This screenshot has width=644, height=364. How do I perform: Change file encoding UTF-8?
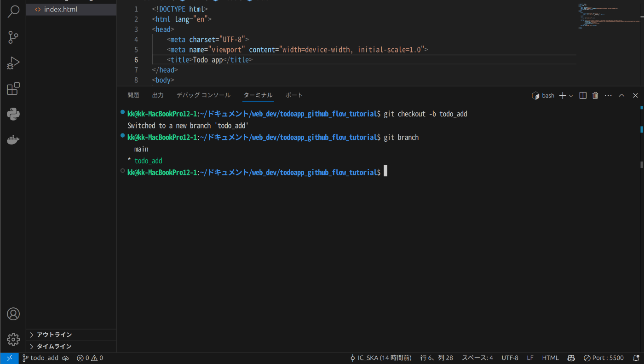(x=510, y=358)
